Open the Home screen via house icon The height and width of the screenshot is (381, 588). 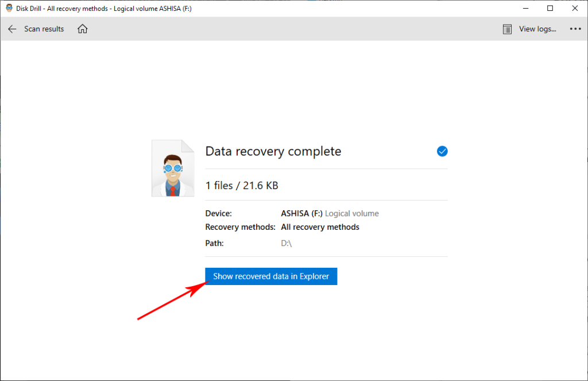tap(83, 29)
